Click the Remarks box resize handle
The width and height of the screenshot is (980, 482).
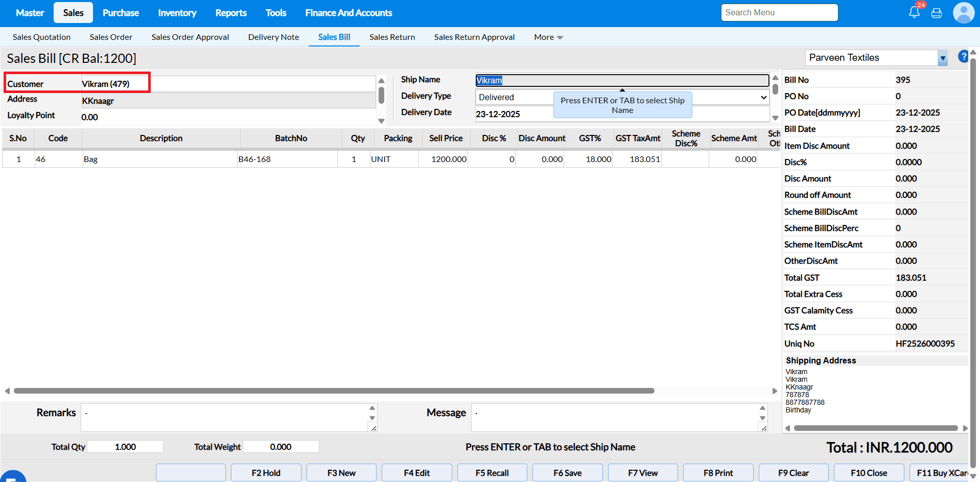click(x=374, y=428)
